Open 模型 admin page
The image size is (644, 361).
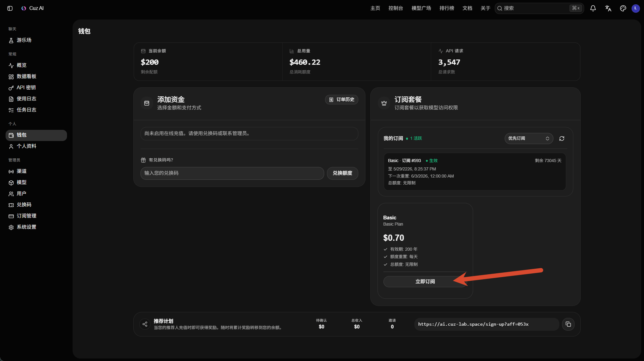[x=36, y=183]
